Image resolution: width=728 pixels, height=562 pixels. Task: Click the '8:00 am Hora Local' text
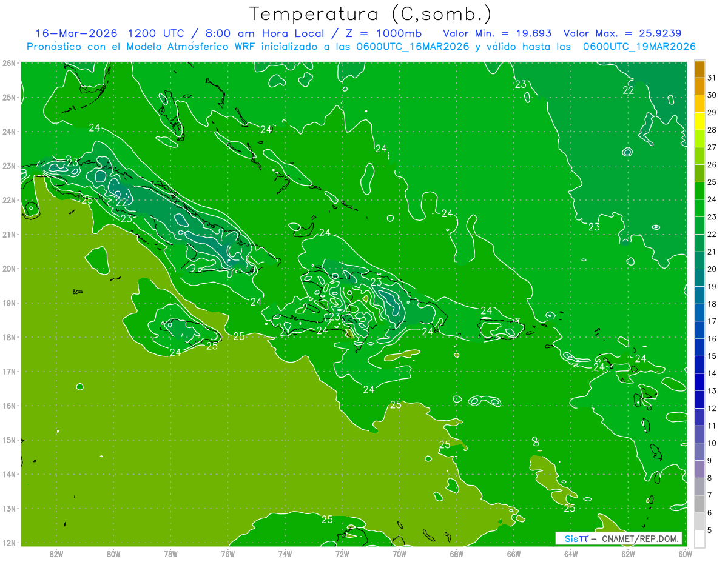[263, 33]
